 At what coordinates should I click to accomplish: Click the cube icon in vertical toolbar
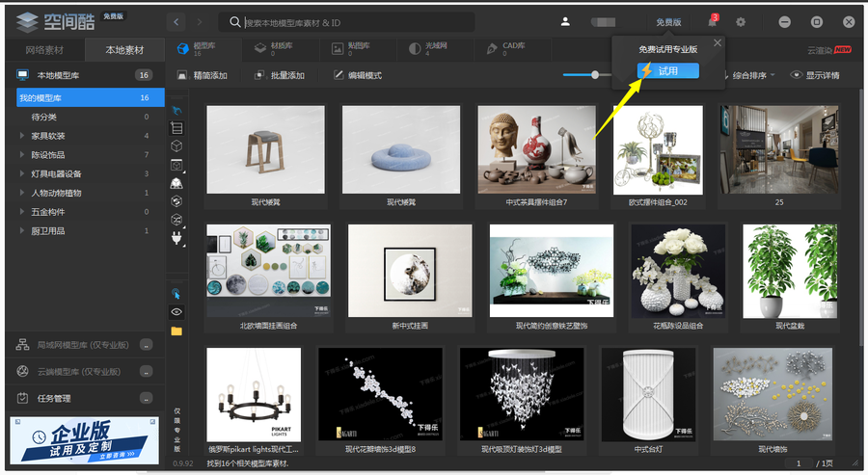[x=176, y=146]
